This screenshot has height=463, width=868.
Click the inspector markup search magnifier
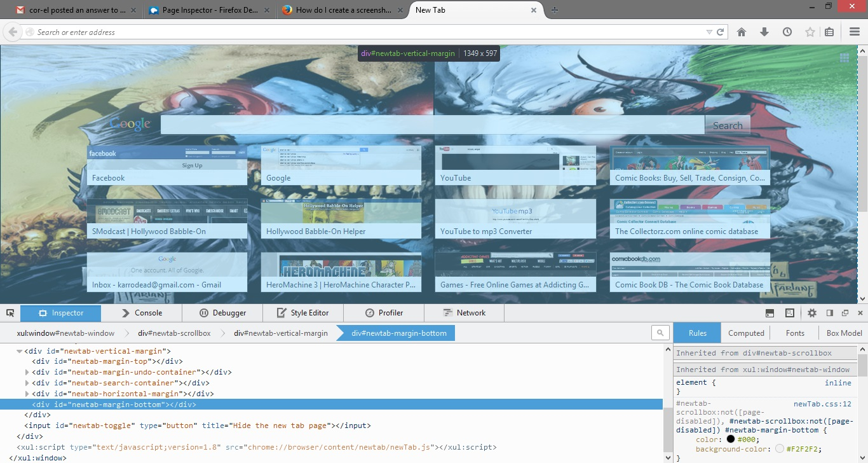click(x=660, y=333)
